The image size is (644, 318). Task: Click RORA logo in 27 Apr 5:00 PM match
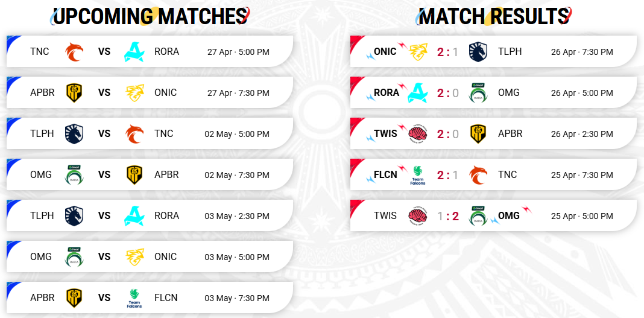134,52
